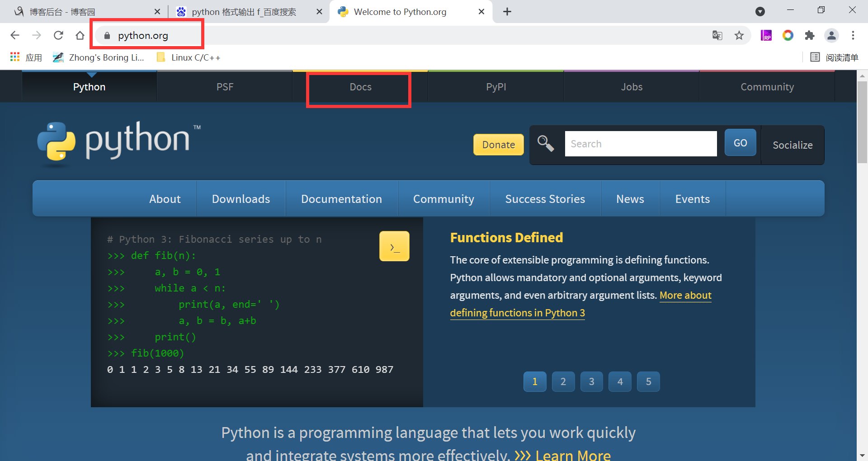Open the Linux C/C++ bookmark folder
Image resolution: width=868 pixels, height=461 pixels.
point(188,57)
